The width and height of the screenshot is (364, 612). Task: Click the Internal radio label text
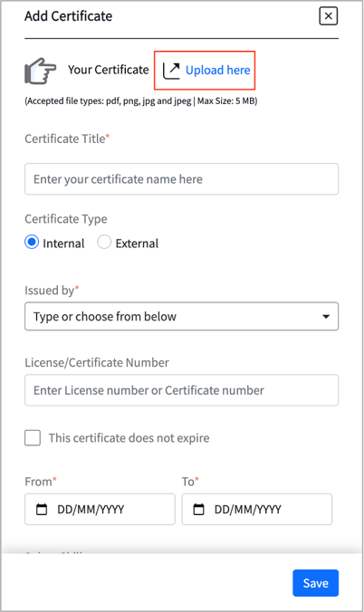(63, 244)
